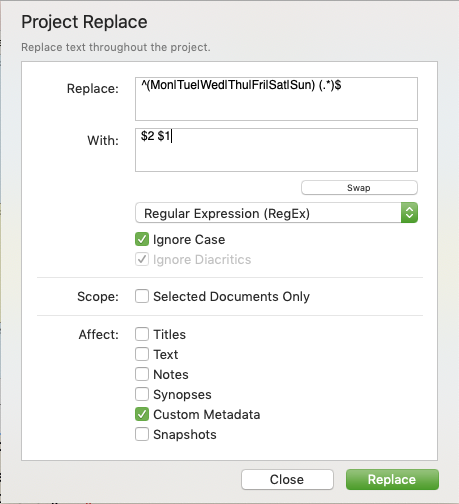The width and height of the screenshot is (459, 504).
Task: Click the Swap button
Action: [359, 188]
